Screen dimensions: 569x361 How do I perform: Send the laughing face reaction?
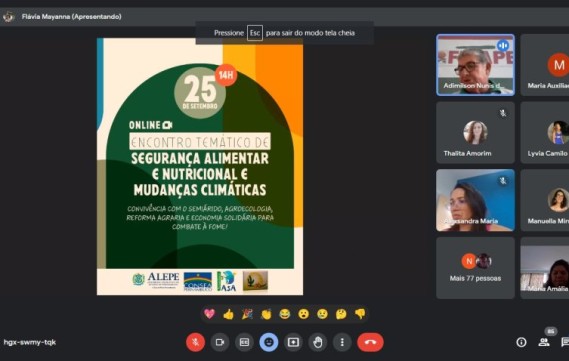[x=285, y=314]
